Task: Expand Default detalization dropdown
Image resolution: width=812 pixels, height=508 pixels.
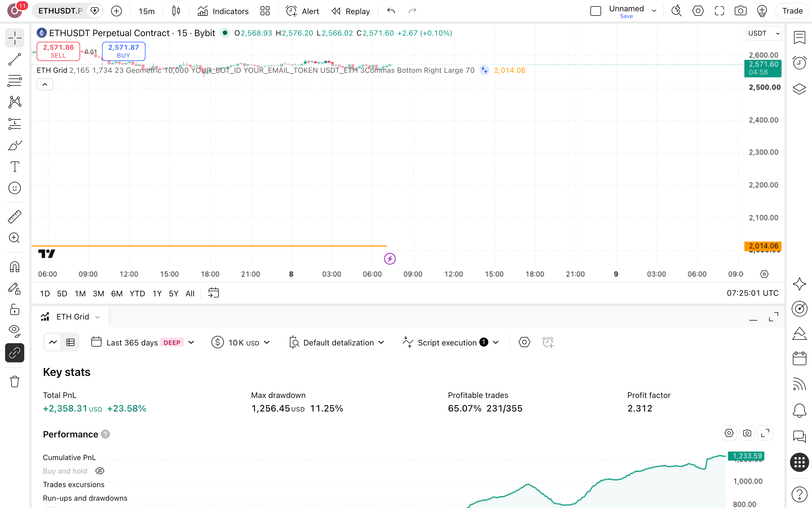Action: [337, 342]
